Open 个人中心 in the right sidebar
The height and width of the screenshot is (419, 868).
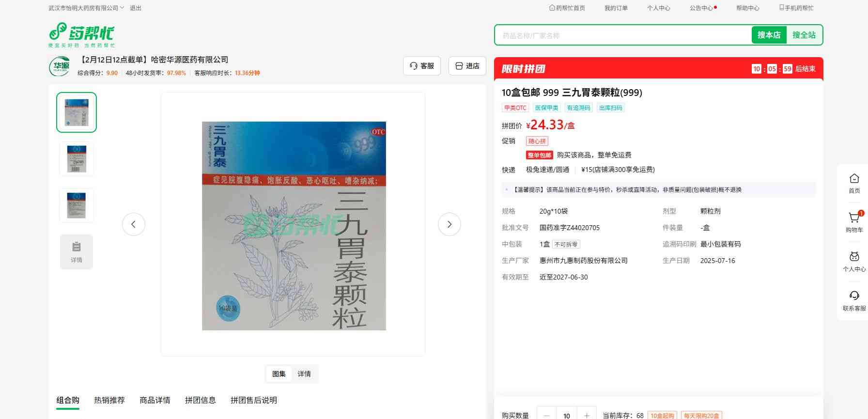[x=854, y=261]
